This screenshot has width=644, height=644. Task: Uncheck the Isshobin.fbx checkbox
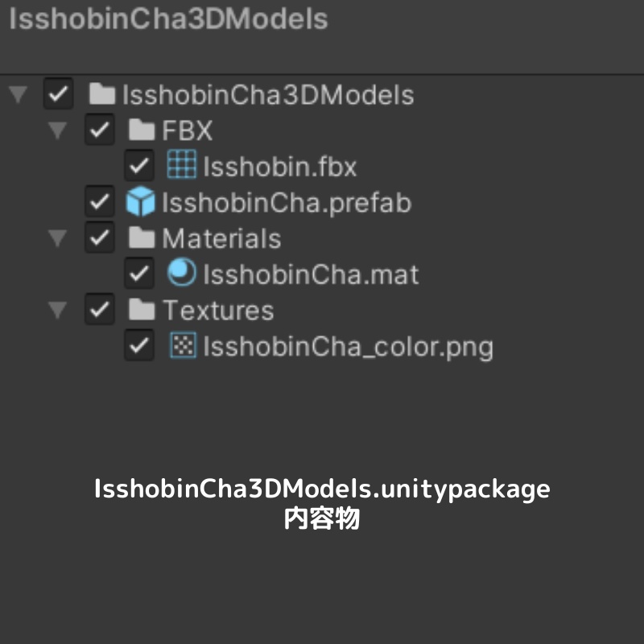[139, 167]
